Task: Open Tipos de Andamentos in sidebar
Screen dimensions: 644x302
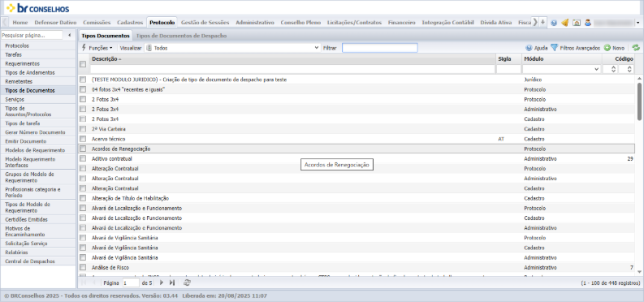Action: [x=38, y=72]
